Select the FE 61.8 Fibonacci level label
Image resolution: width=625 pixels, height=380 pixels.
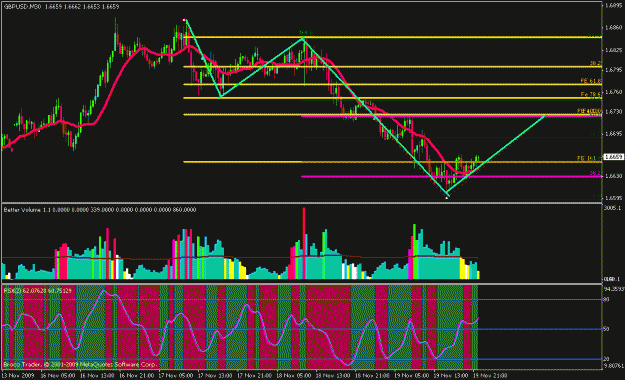(x=591, y=81)
